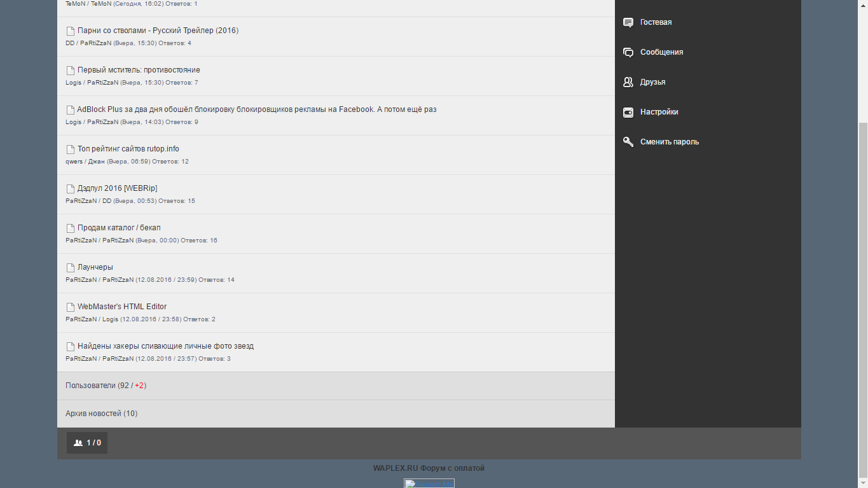Open the AdBlock Plus Facebook topic
The height and width of the screenshot is (488, 868).
257,109
